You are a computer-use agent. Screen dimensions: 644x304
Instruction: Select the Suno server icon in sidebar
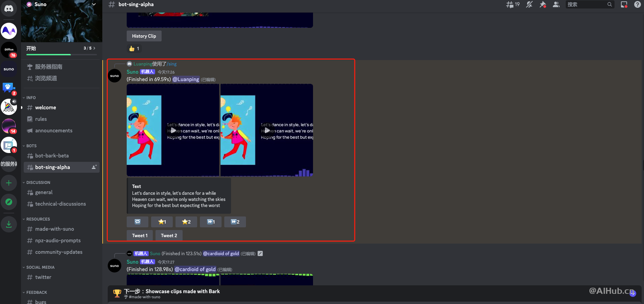click(x=9, y=69)
